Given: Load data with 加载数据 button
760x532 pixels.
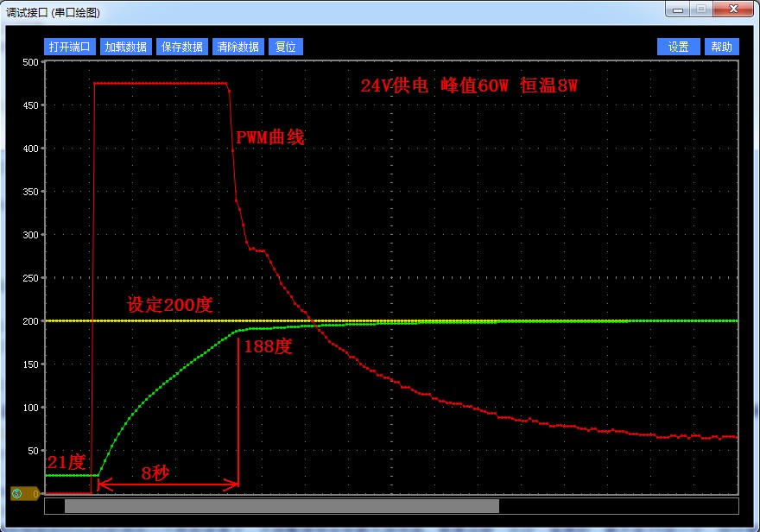Looking at the screenshot, I should pos(126,47).
